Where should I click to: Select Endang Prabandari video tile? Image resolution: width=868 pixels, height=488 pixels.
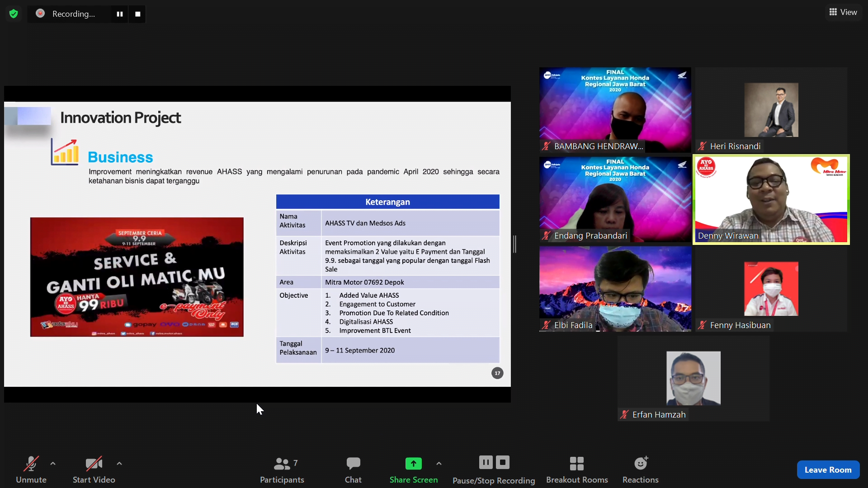(615, 199)
